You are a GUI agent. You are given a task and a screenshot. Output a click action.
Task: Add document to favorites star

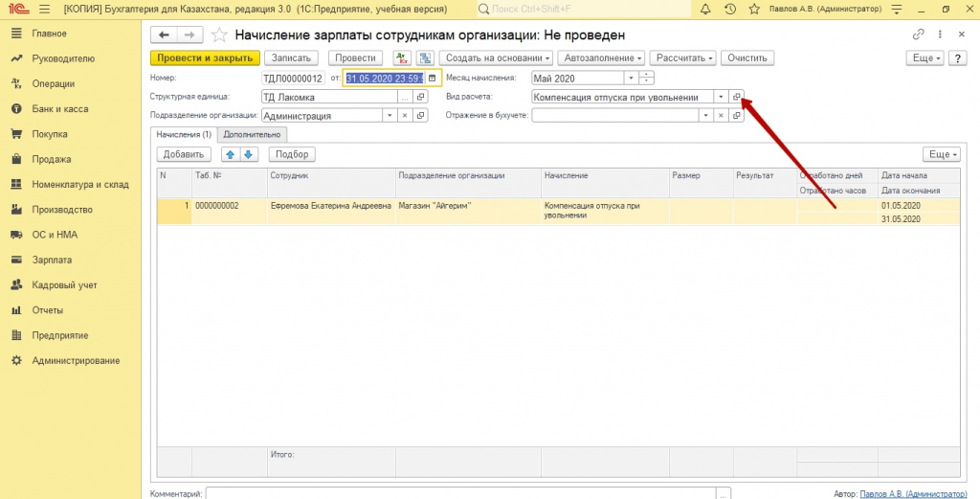(219, 35)
